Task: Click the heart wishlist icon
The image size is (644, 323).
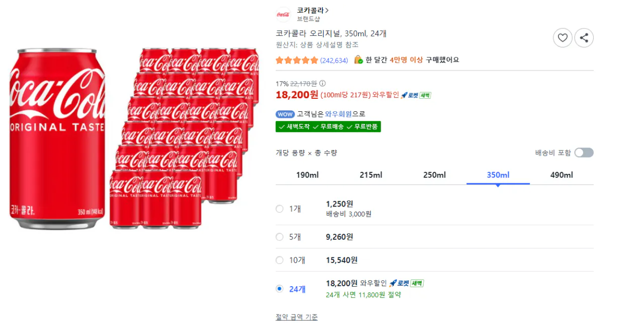Action: point(562,38)
